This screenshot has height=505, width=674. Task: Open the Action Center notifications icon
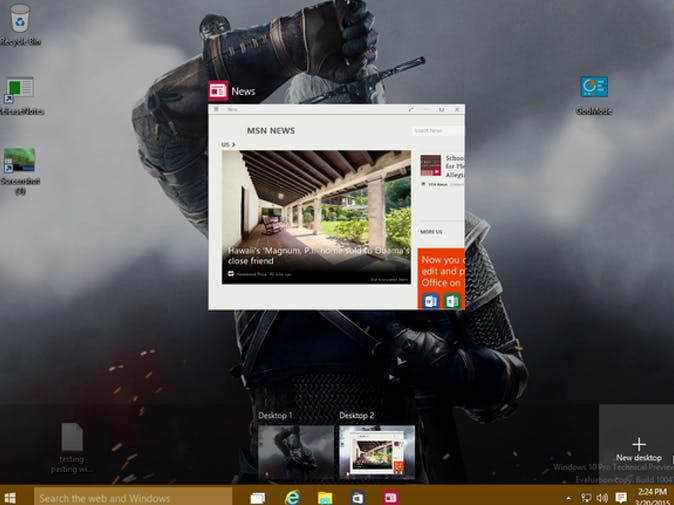click(621, 498)
